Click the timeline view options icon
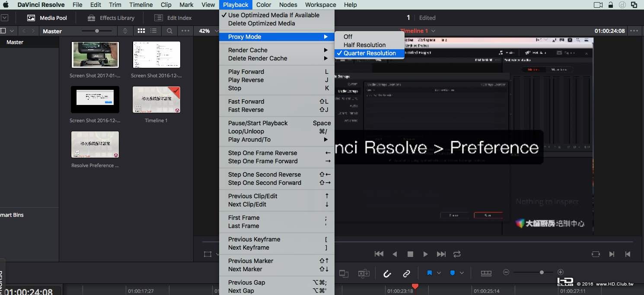The height and width of the screenshot is (295, 644). coord(486,273)
